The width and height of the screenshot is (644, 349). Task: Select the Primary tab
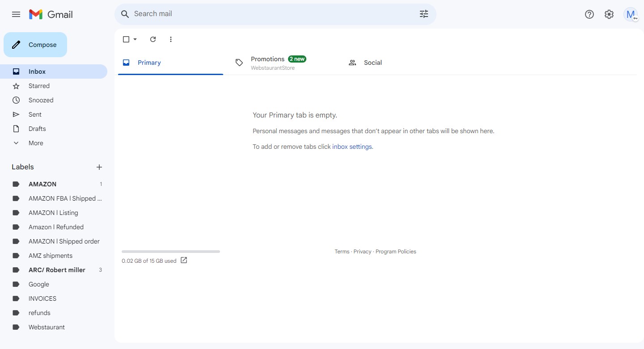coord(170,63)
